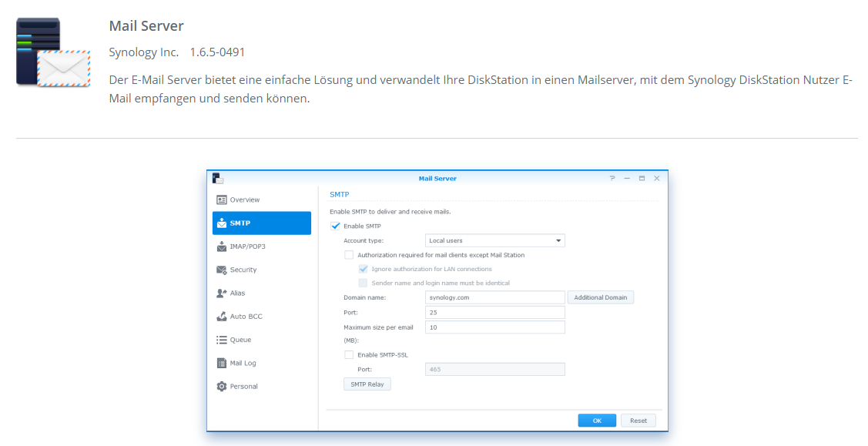Screen dimensions: 868x446
Task: Maximize the Mail Server window
Action: coord(642,178)
